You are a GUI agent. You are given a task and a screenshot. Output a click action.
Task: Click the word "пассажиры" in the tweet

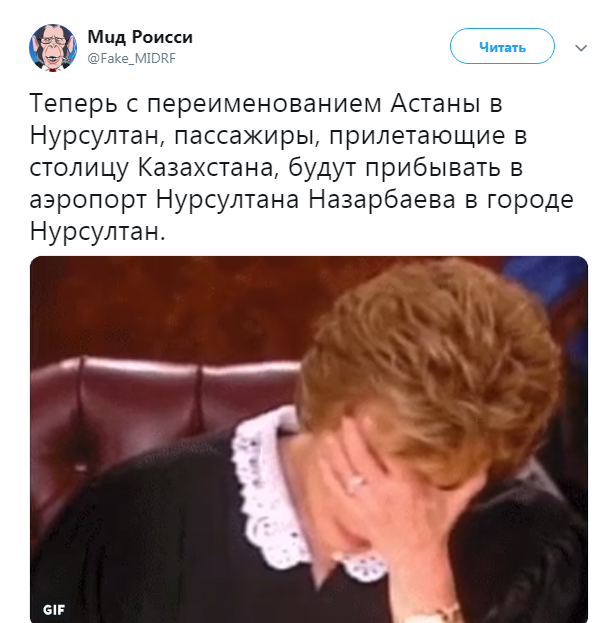tap(247, 136)
